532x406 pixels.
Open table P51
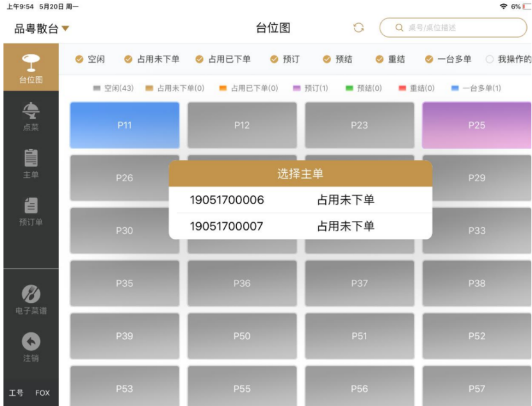[359, 336]
